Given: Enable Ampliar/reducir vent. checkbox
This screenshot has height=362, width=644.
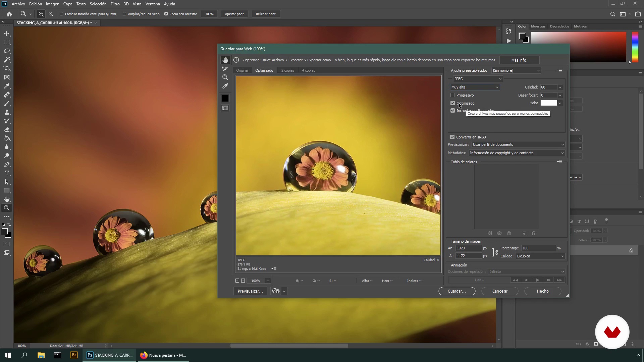Looking at the screenshot, I should click(x=124, y=14).
